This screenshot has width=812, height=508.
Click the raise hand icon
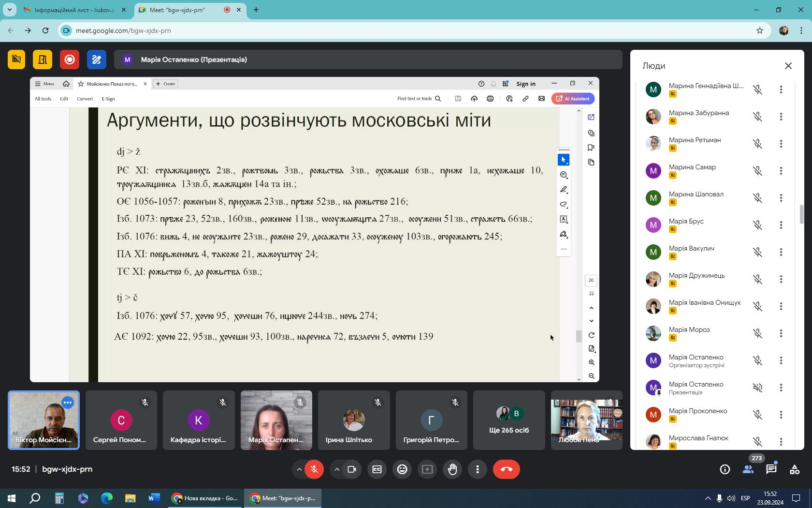click(x=452, y=469)
